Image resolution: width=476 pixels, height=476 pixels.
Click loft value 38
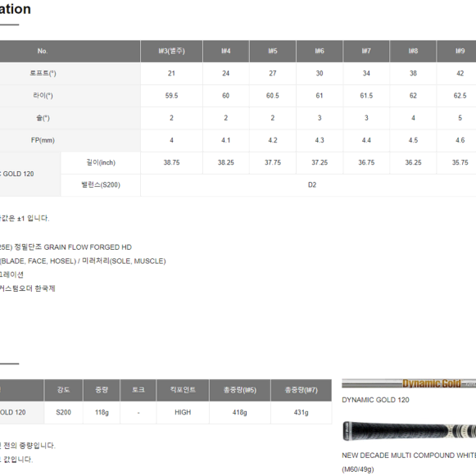tap(413, 73)
